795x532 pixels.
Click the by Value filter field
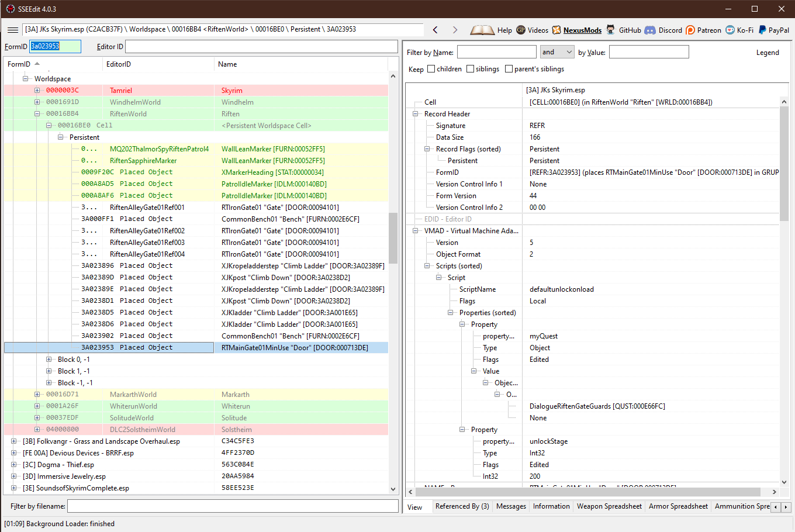tap(649, 52)
